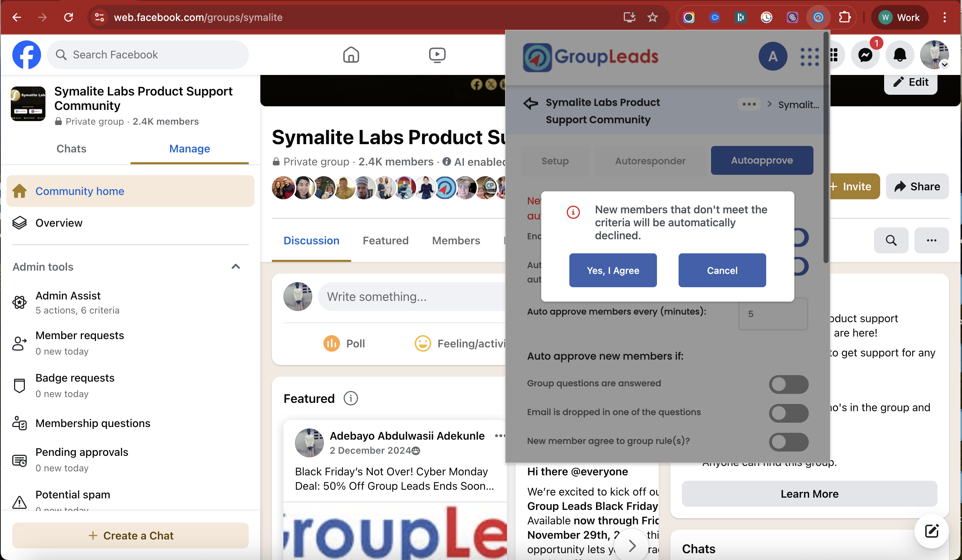Click Cancel in the decline dialog
This screenshot has width=962, height=560.
(x=722, y=270)
